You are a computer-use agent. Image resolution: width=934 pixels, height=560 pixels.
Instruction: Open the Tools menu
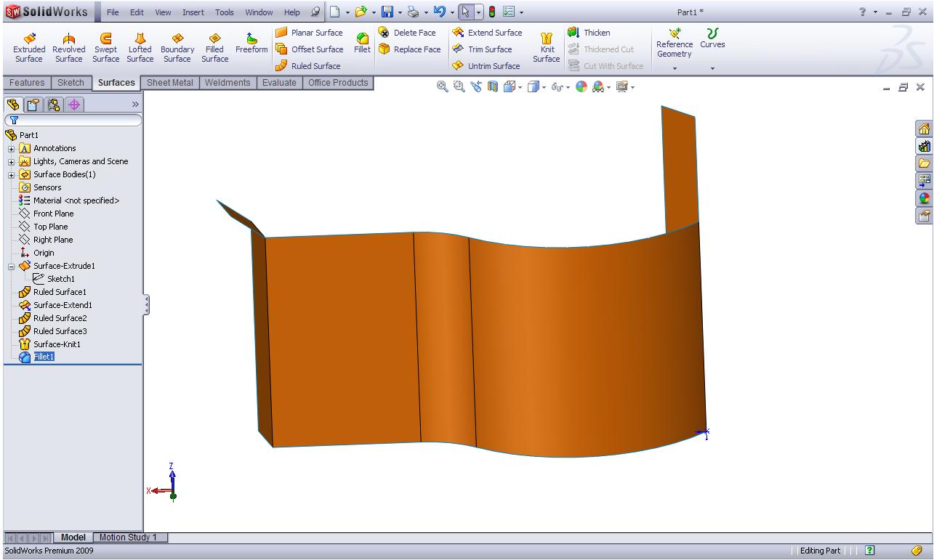coord(225,12)
